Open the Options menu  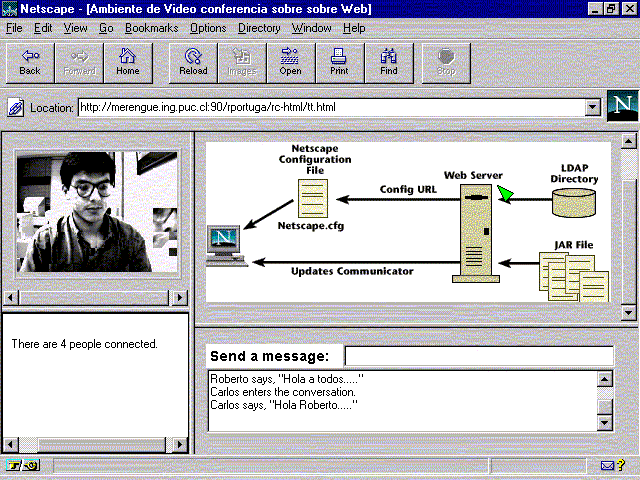tap(208, 28)
